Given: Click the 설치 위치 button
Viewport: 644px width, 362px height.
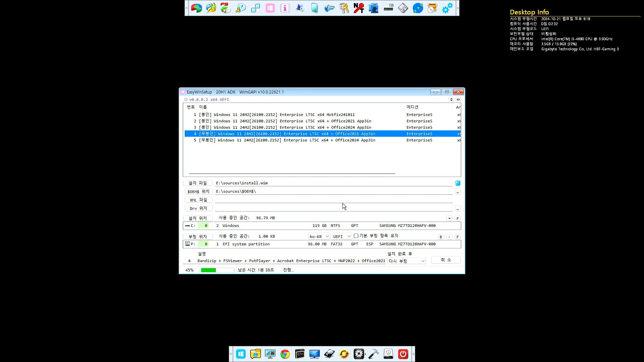Looking at the screenshot, I should (x=198, y=218).
